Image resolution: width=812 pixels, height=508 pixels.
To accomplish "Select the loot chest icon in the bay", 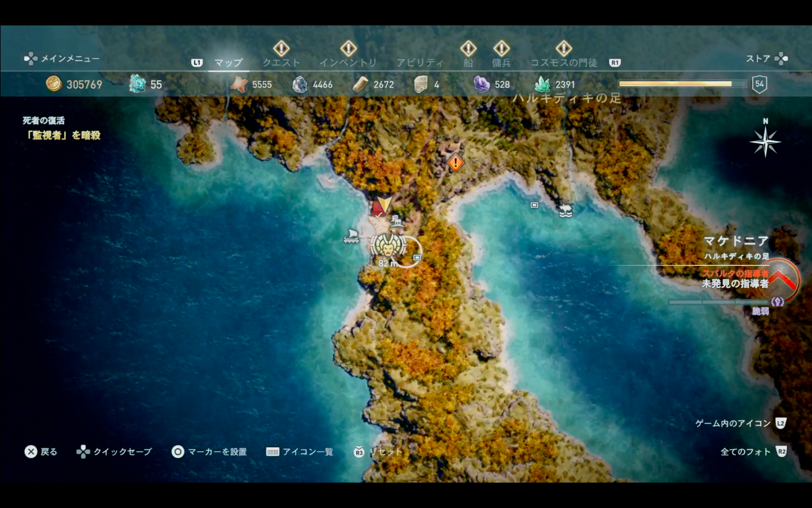I will tap(535, 205).
